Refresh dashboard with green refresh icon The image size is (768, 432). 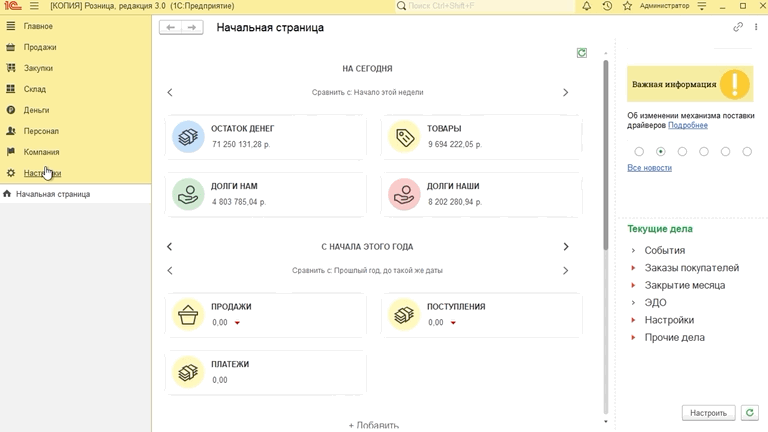pos(581,53)
